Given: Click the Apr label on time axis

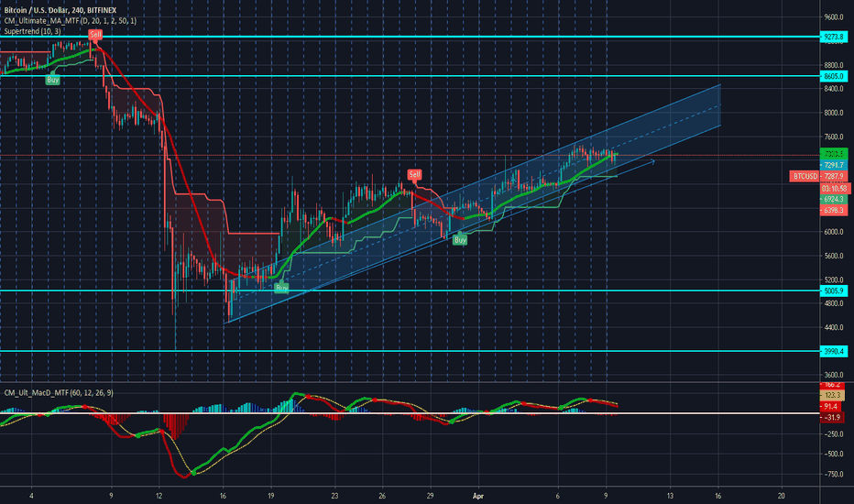Looking at the screenshot, I should (478, 496).
